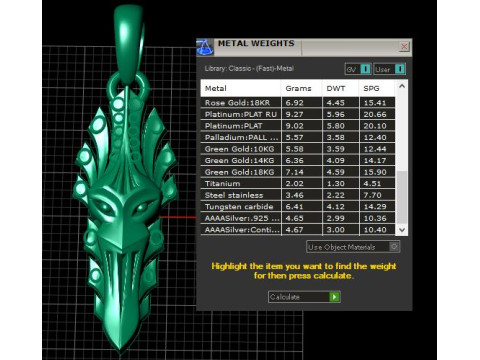The width and height of the screenshot is (480, 360).
Task: Select the Titanium row
Action: click(x=298, y=184)
